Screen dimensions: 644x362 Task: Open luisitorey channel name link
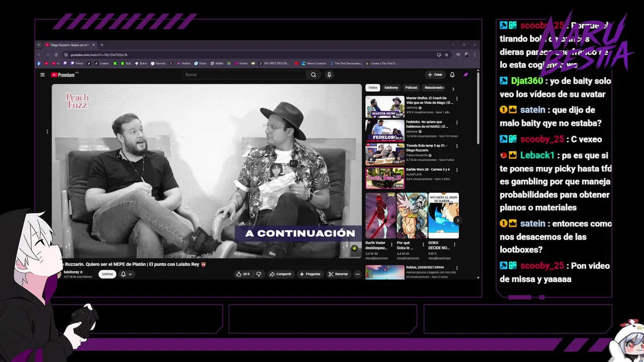click(x=71, y=272)
